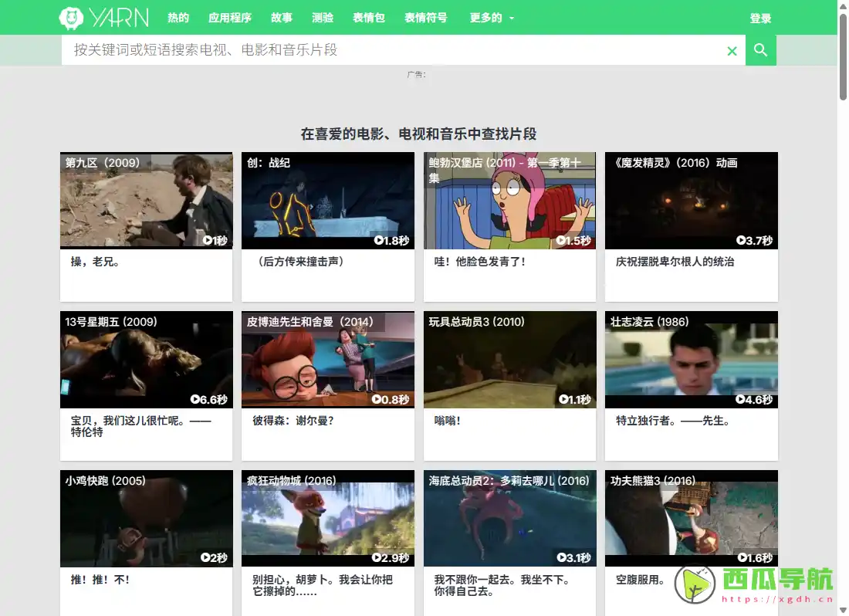Click the quote 空腹服用。

(640, 580)
